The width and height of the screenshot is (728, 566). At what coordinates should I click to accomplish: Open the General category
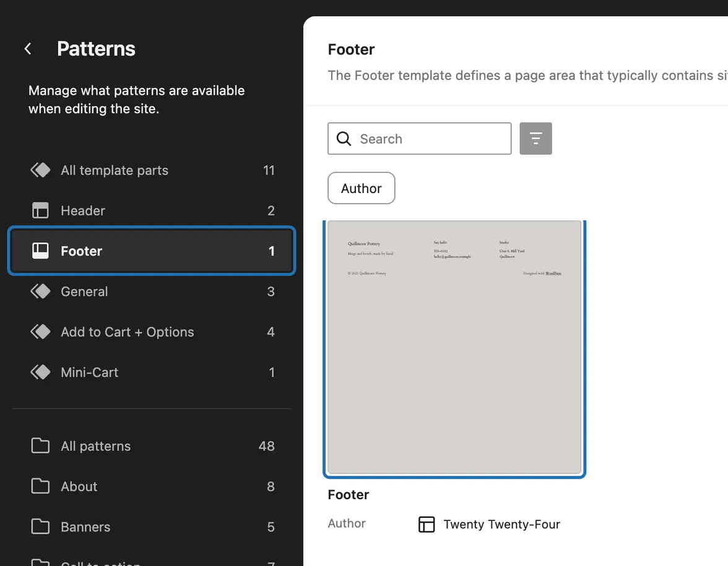pyautogui.click(x=152, y=291)
